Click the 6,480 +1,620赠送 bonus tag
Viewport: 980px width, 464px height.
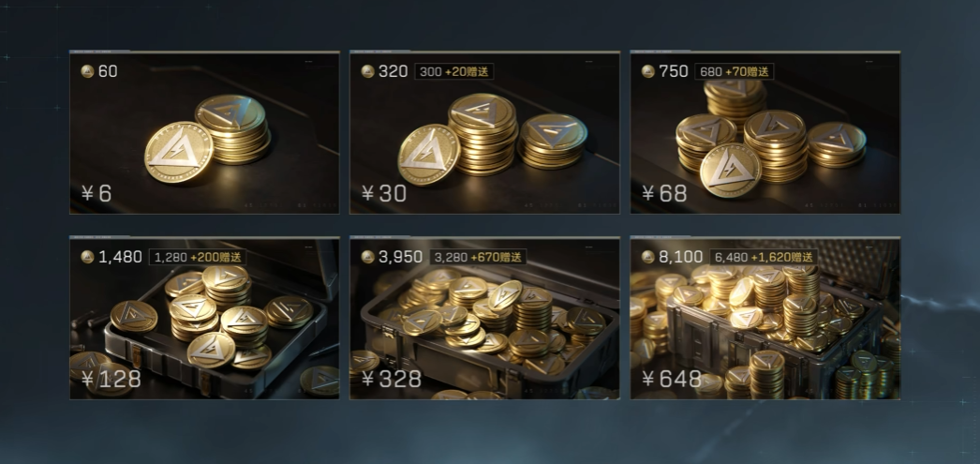pyautogui.click(x=764, y=257)
